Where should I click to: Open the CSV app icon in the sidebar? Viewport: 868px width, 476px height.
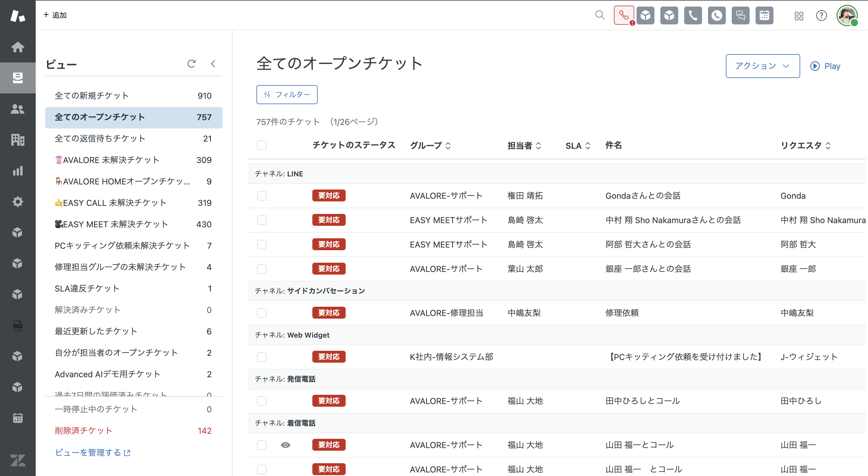coord(18,325)
